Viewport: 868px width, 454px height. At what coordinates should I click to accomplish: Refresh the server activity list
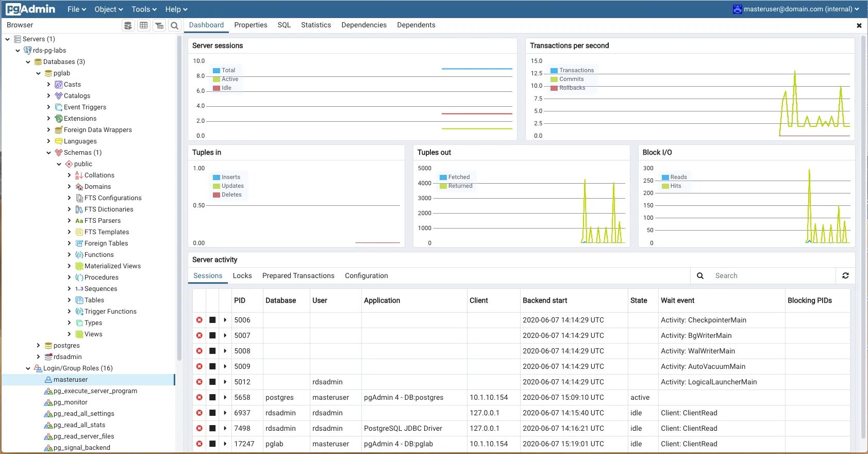click(845, 275)
